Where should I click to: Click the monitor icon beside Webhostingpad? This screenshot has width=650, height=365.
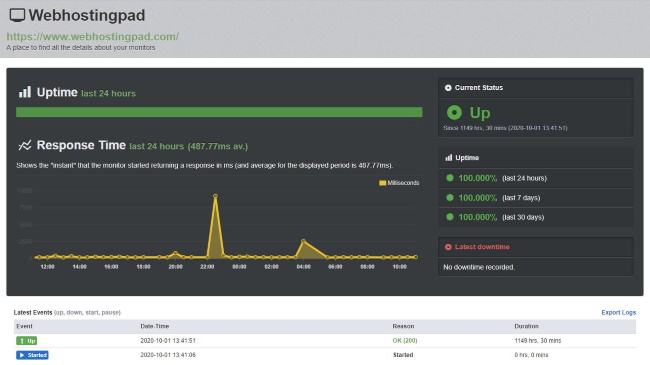pos(17,15)
